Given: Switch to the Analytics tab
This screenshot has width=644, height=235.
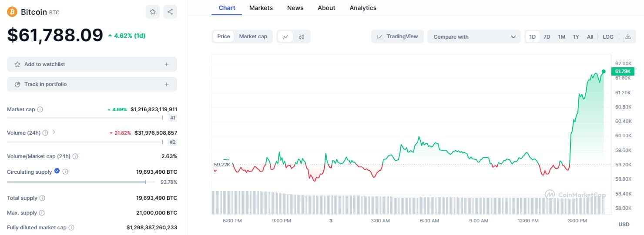Looking at the screenshot, I should point(363,8).
